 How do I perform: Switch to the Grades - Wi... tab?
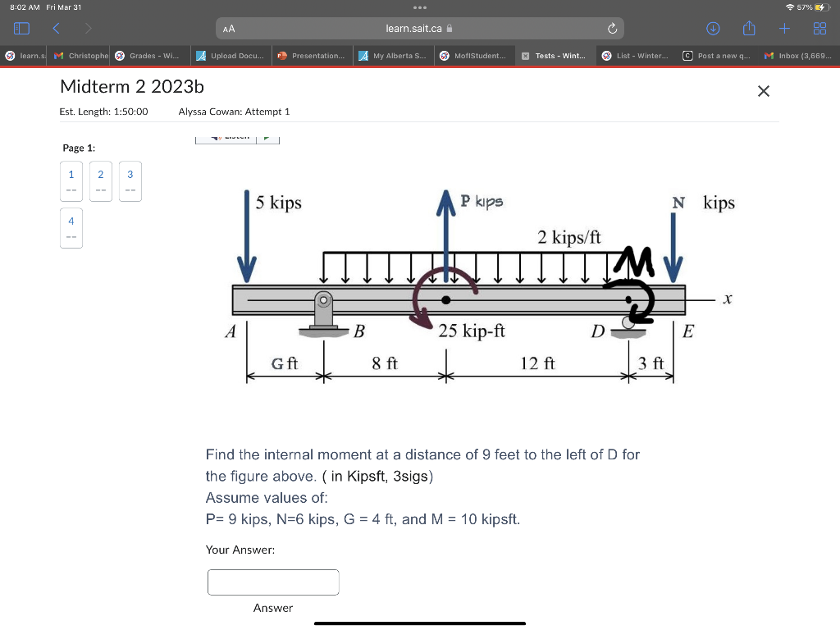pyautogui.click(x=150, y=56)
